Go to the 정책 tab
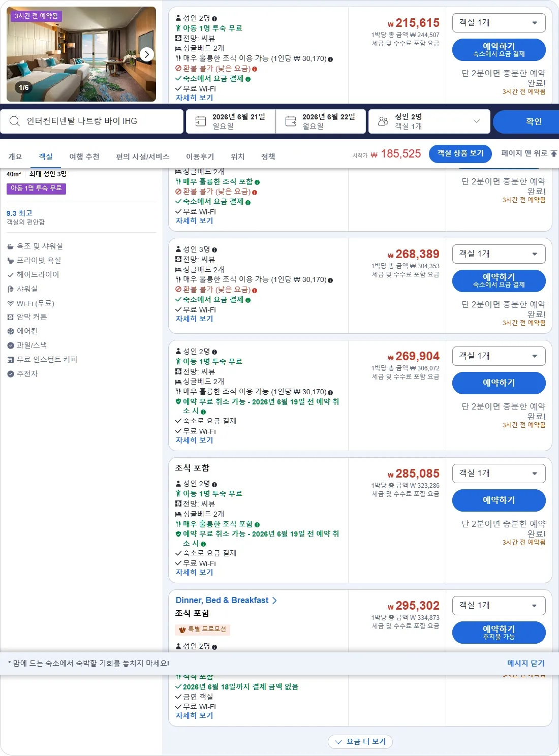This screenshot has height=756, width=559. (268, 156)
